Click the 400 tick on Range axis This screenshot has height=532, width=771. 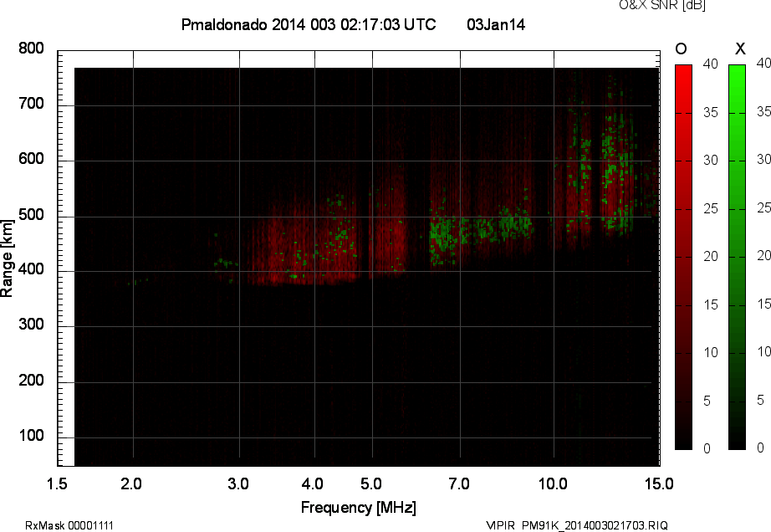[32, 269]
